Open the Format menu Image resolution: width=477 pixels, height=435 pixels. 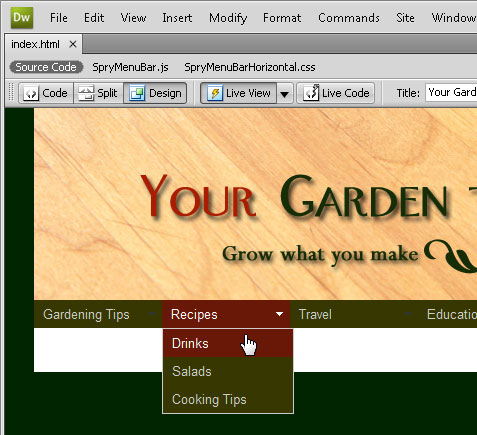pyautogui.click(x=282, y=18)
